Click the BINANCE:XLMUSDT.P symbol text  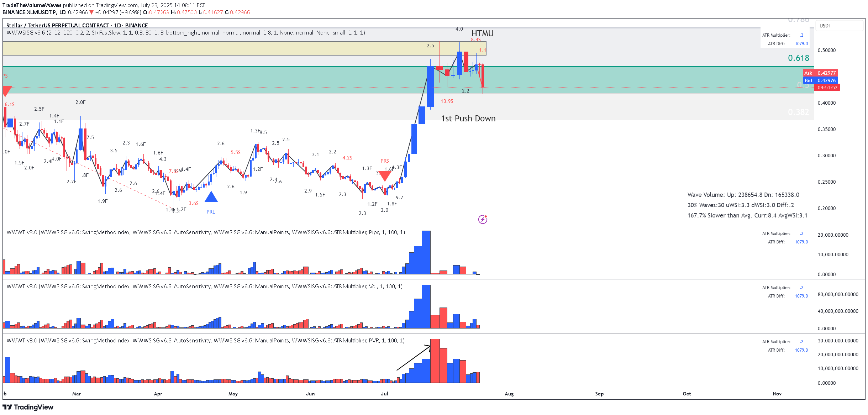click(x=30, y=12)
